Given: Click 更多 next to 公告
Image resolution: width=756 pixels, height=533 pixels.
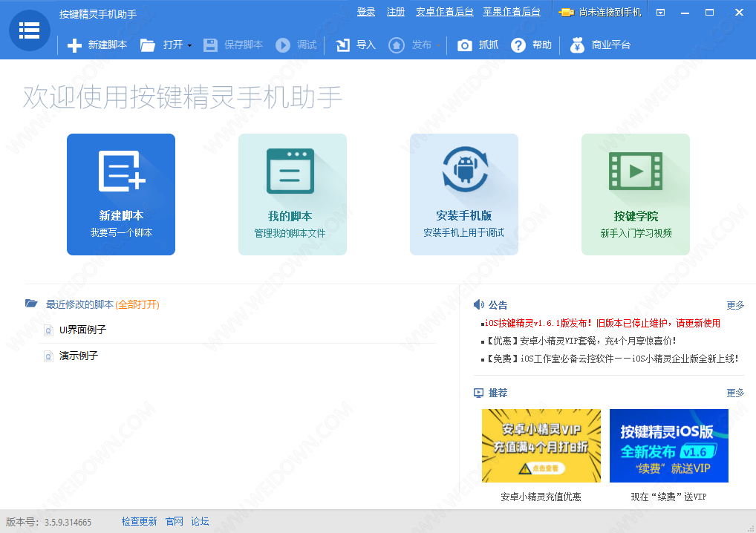Looking at the screenshot, I should click(x=735, y=305).
